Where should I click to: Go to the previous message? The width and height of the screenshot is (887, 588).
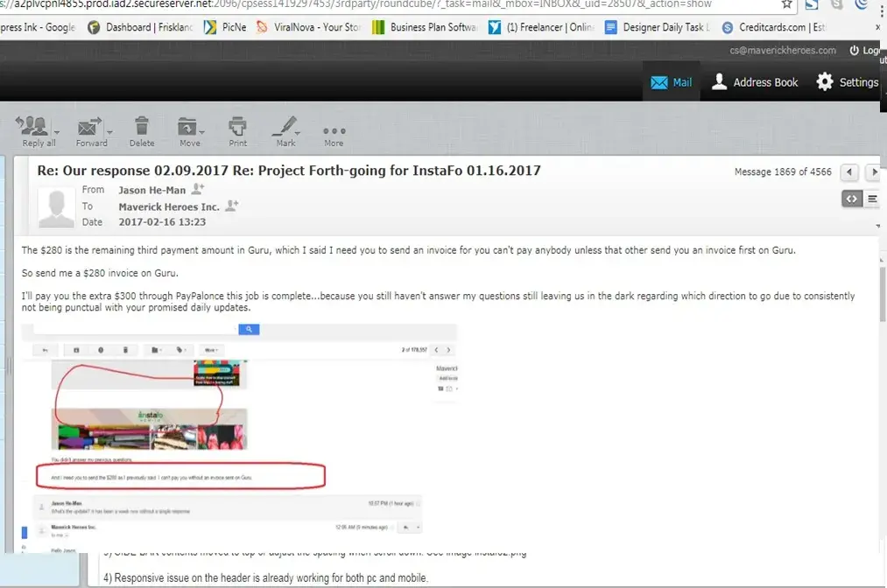(848, 172)
